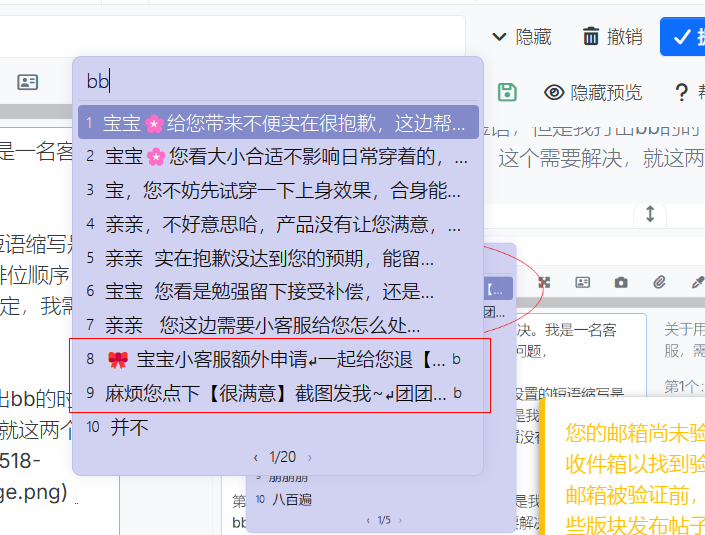This screenshot has width=705, height=535.
Task: Click the trash icon labeled 撤销
Action: [x=591, y=36]
